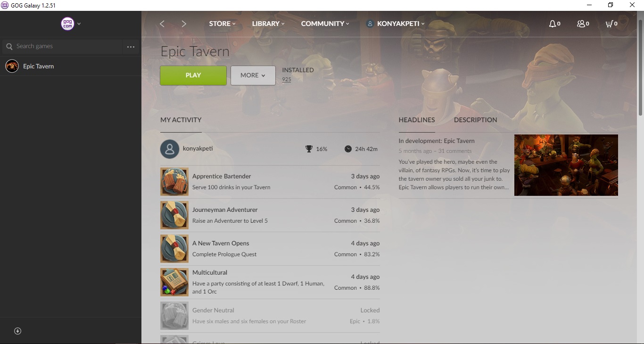Switch to the DESCRIPTION tab
This screenshot has height=344, width=644.
pos(475,120)
